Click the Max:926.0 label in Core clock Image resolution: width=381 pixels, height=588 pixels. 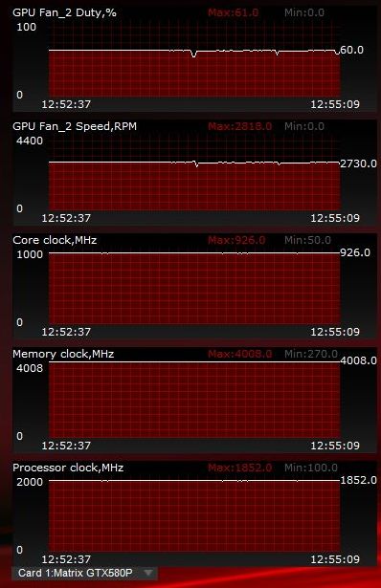pos(236,240)
